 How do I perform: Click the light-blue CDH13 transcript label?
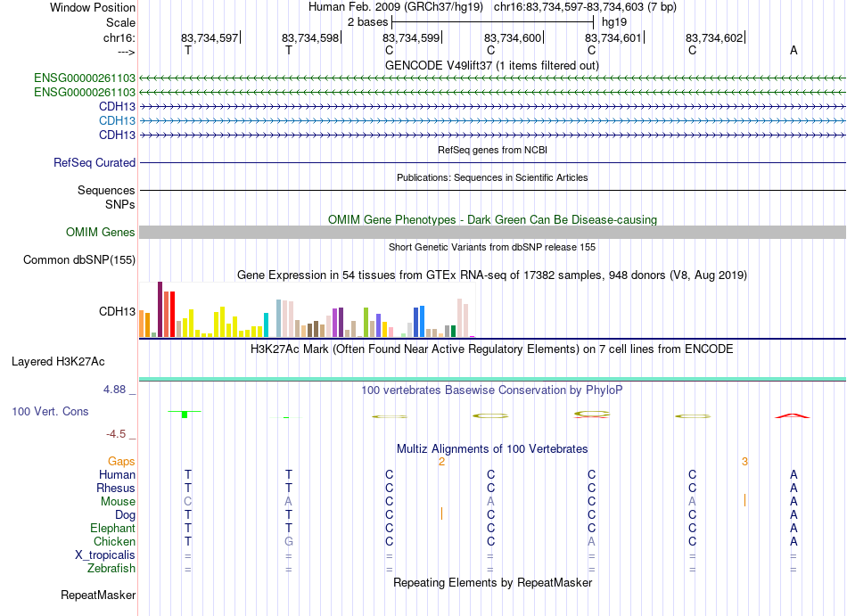pyautogui.click(x=117, y=120)
